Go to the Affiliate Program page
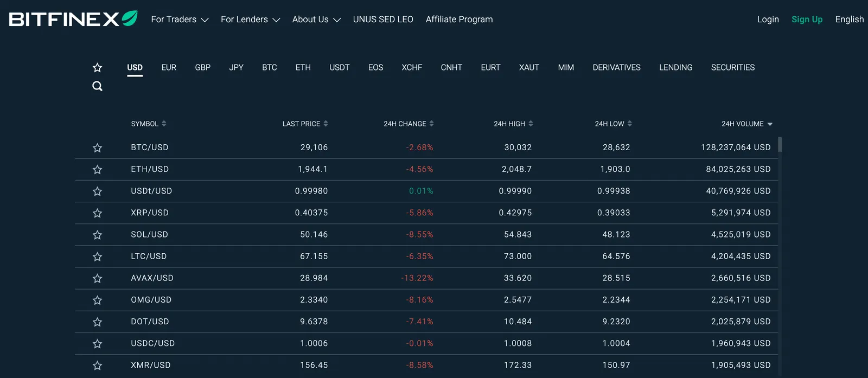Screen dimensions: 868x378 (459, 20)
